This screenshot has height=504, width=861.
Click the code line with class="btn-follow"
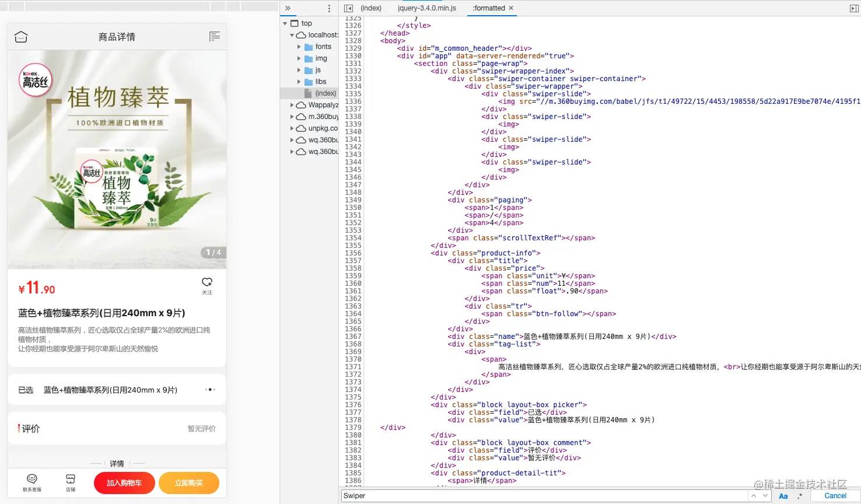[x=549, y=314]
